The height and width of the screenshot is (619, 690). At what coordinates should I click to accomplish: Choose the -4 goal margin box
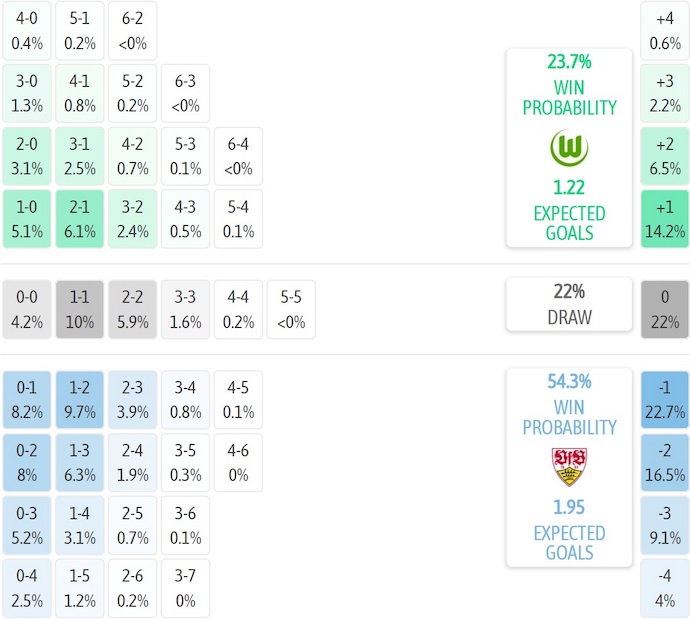click(664, 589)
